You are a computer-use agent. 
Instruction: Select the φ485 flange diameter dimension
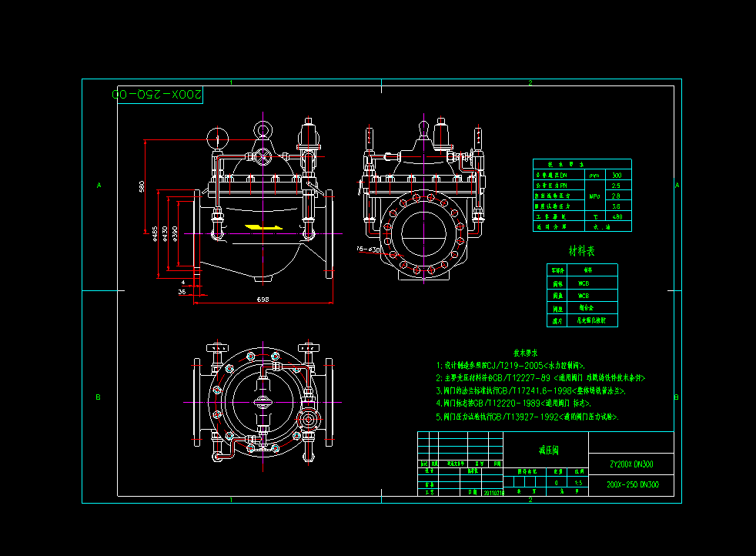tap(155, 233)
